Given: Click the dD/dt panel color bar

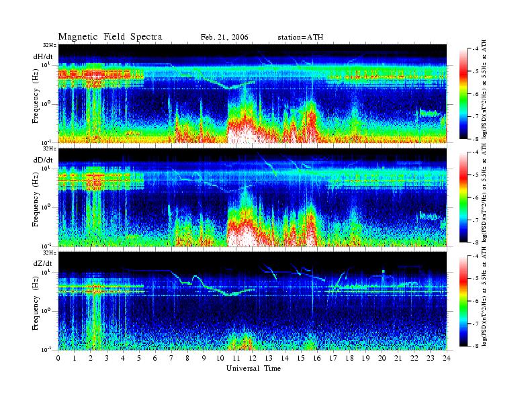Looking at the screenshot, I should click(x=463, y=197).
